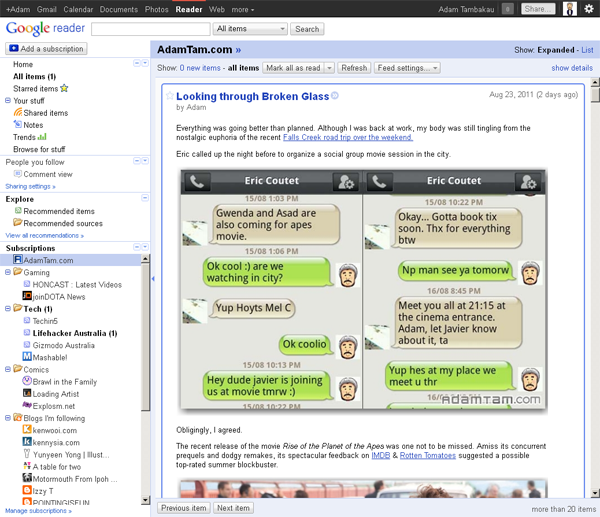
Task: Click the Mashable! favicon
Action: pos(27,357)
